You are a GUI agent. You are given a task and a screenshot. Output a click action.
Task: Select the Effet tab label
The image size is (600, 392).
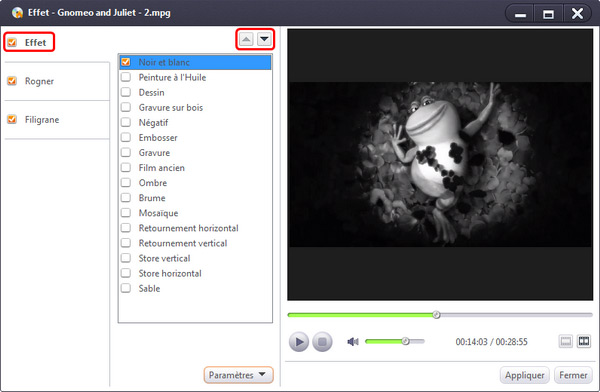click(35, 42)
